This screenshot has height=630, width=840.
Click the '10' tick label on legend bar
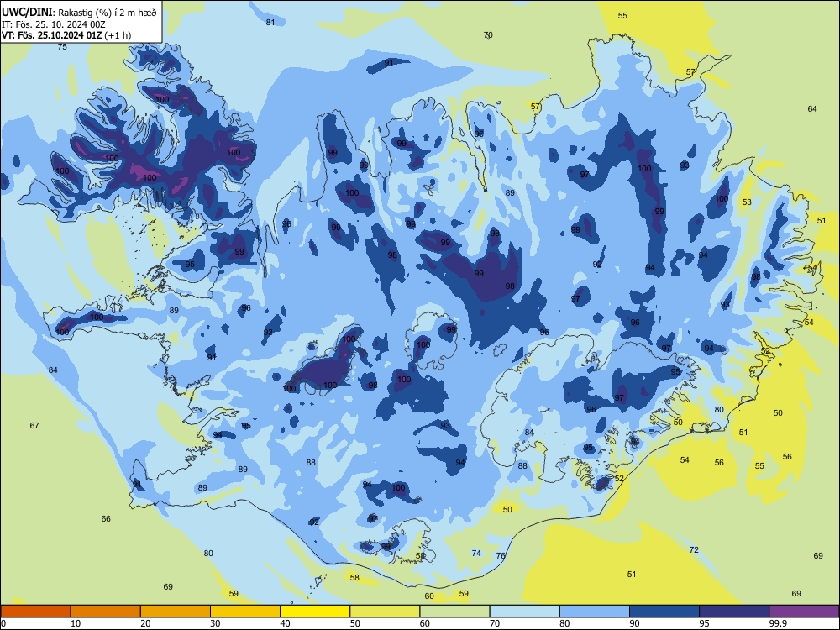[x=76, y=623]
